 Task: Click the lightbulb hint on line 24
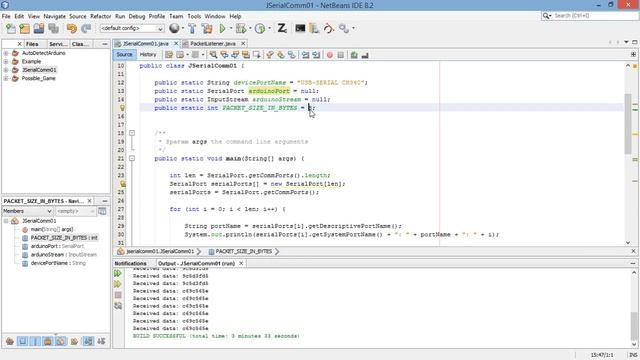click(x=122, y=184)
